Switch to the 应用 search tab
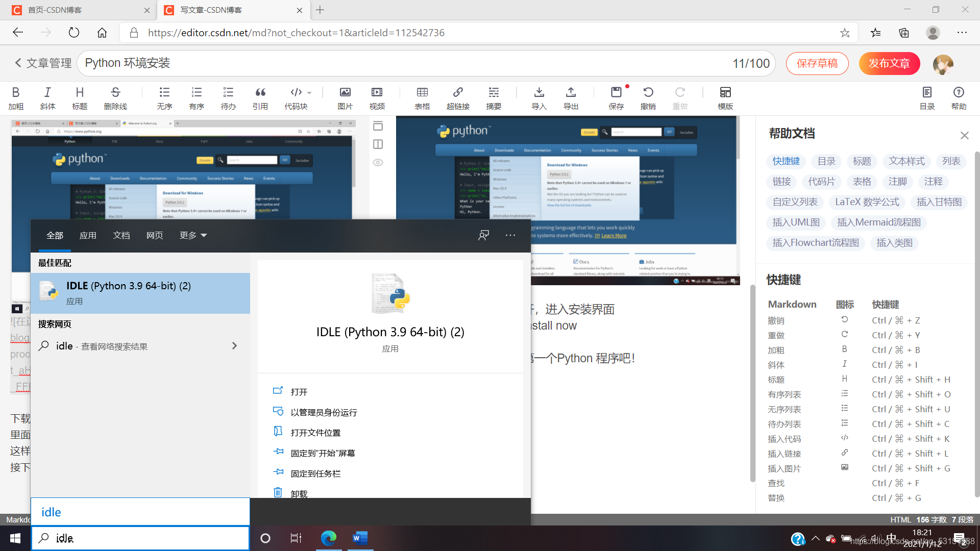This screenshot has height=551, width=980. point(88,235)
